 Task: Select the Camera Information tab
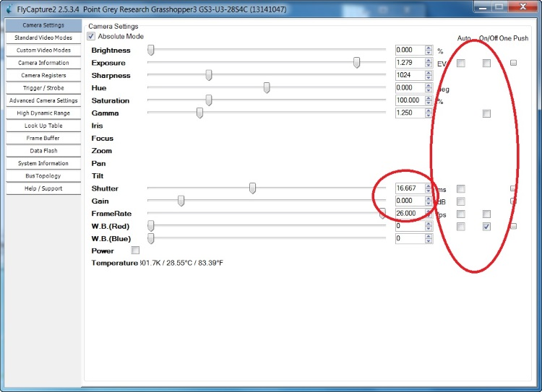(x=43, y=63)
